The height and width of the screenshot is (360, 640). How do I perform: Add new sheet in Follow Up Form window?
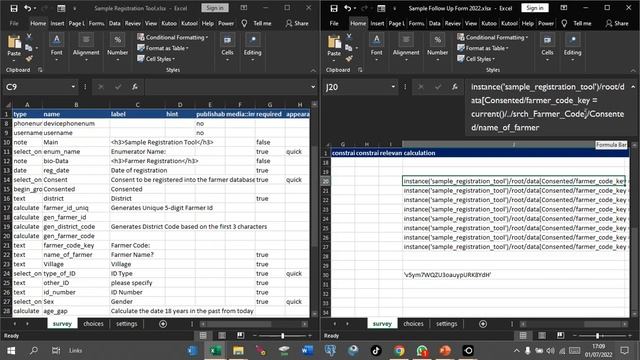coord(483,324)
